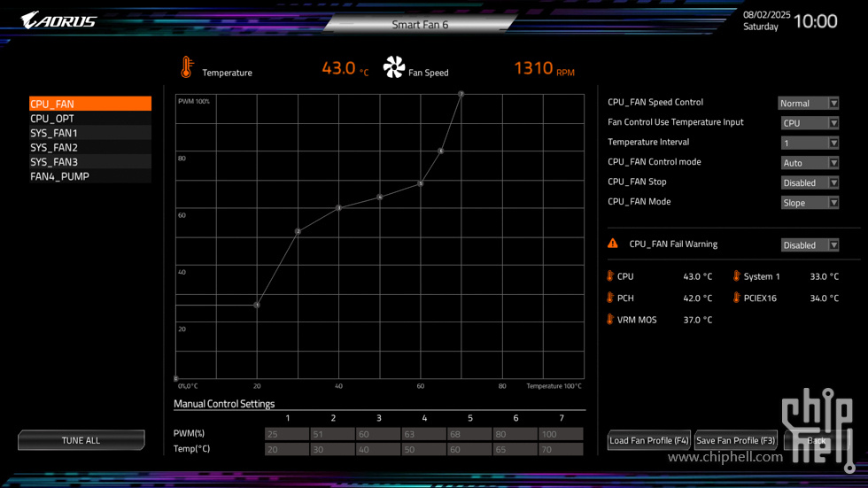
Task: Click PWM(%) field showing 25
Action: pos(287,434)
